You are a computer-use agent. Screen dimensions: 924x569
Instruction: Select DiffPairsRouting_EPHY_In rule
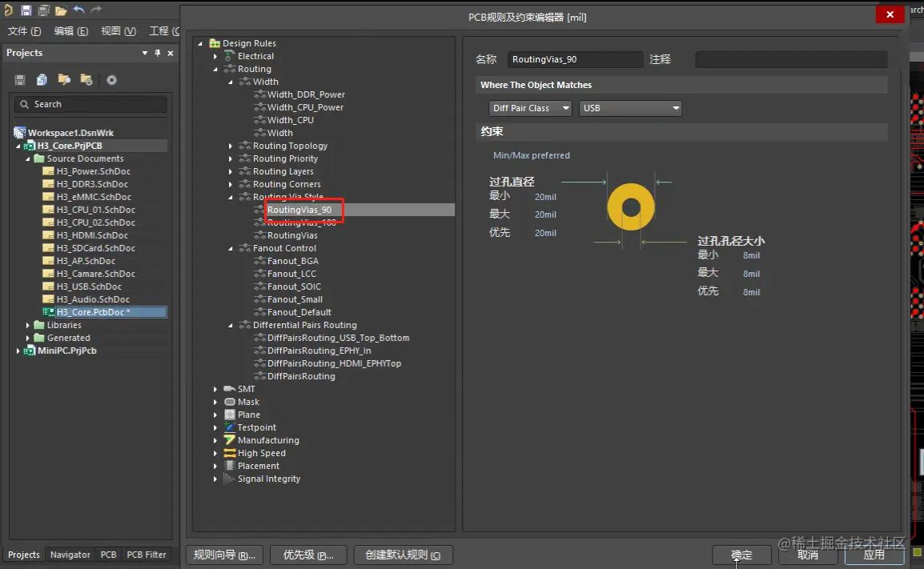pos(319,351)
